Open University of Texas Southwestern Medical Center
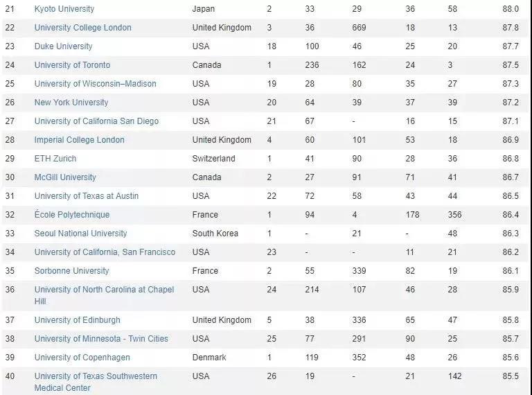 coord(96,382)
